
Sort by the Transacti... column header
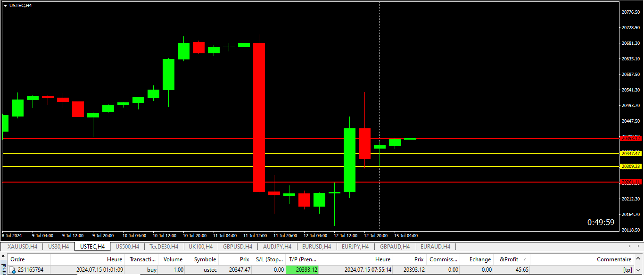(142, 259)
